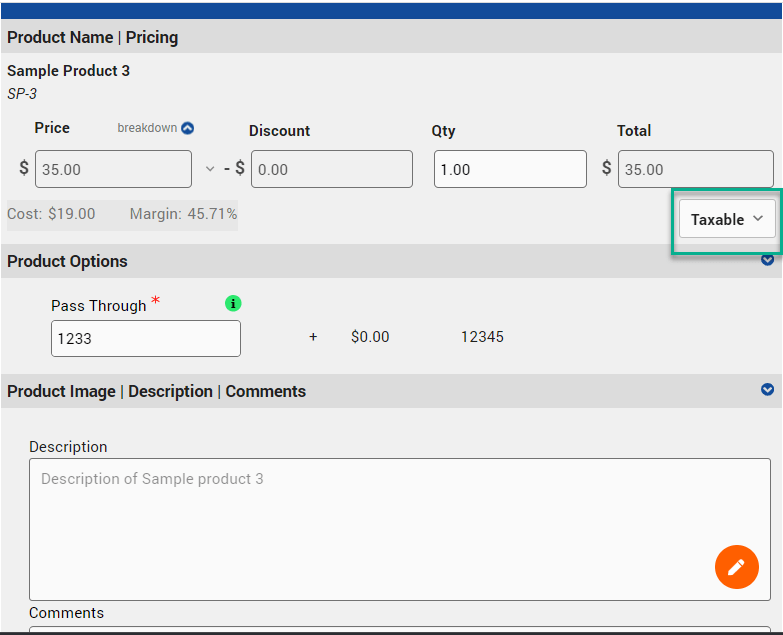Click the Margin: 45.71% text

(183, 214)
